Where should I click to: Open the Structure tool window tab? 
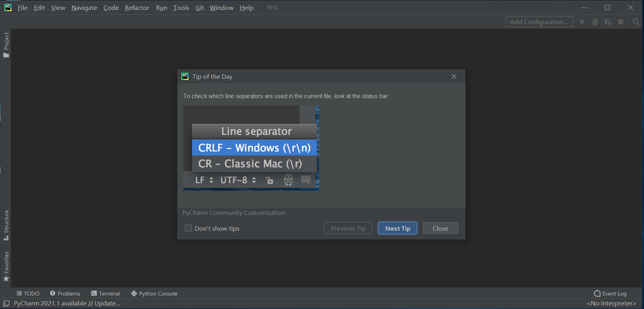tap(6, 225)
